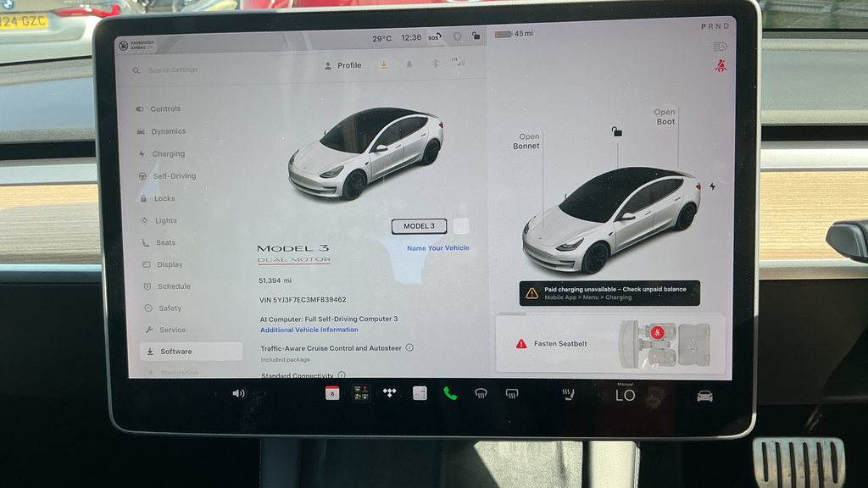Open Seats settings
This screenshot has height=488, width=868.
[x=159, y=242]
